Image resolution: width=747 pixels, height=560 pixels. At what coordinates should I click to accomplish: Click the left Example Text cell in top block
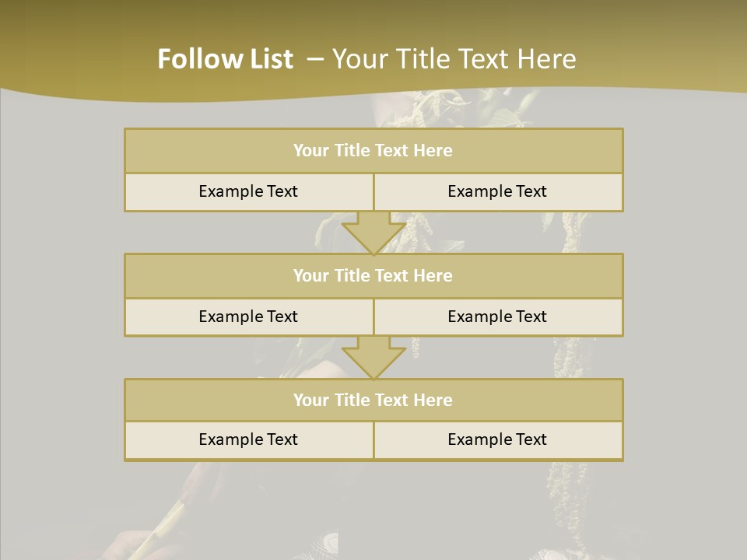tap(248, 192)
